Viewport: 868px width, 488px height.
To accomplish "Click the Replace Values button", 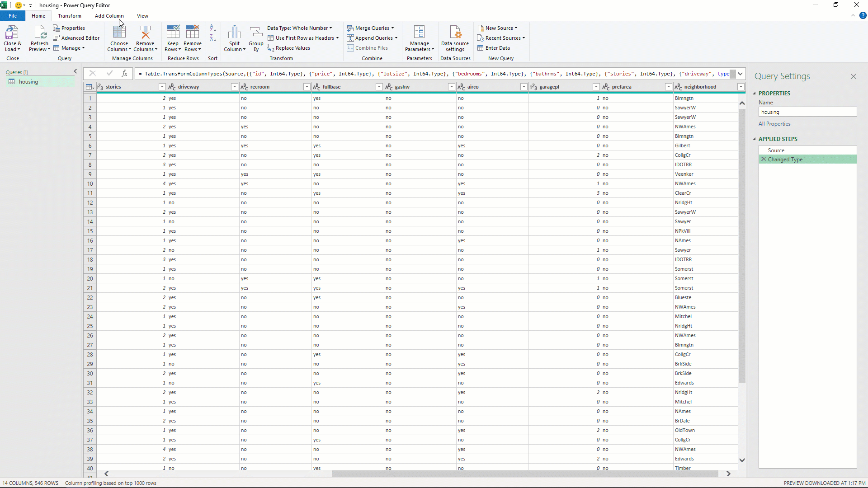I will (x=292, y=47).
